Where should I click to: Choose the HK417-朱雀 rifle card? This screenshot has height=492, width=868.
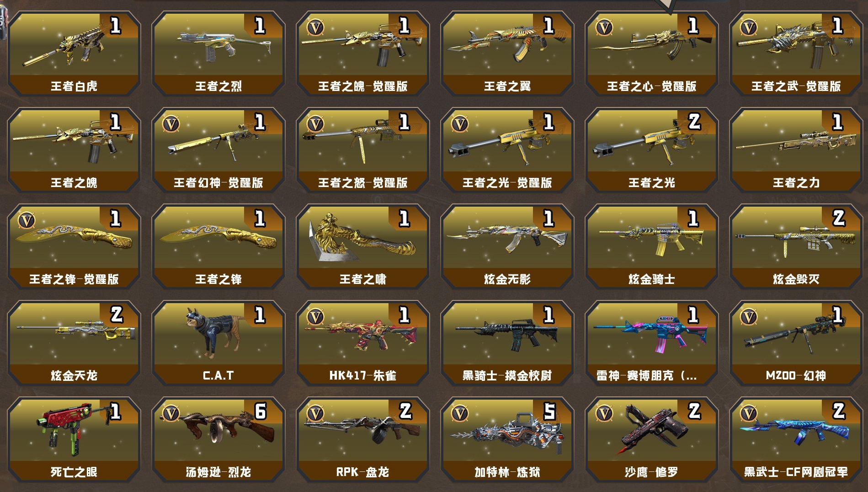click(x=363, y=343)
